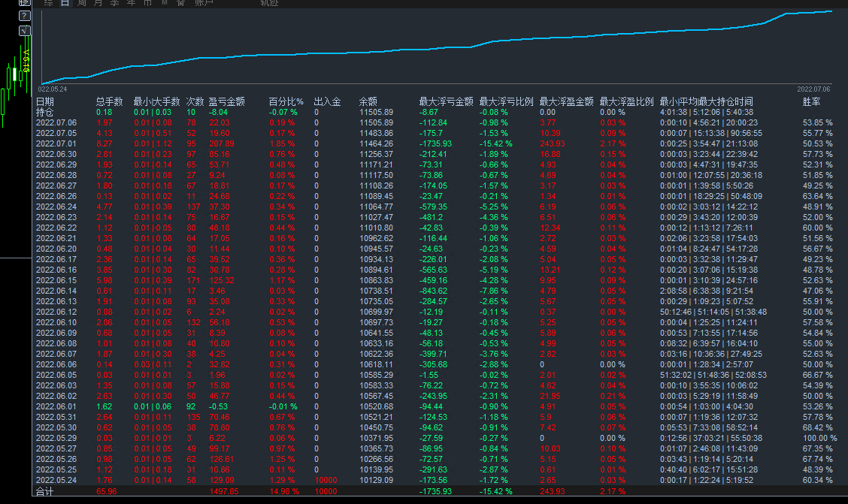Click floating loss ratio -15.42 % in 2022.07.01 row
Screen dimensions: 848x504
(496, 143)
